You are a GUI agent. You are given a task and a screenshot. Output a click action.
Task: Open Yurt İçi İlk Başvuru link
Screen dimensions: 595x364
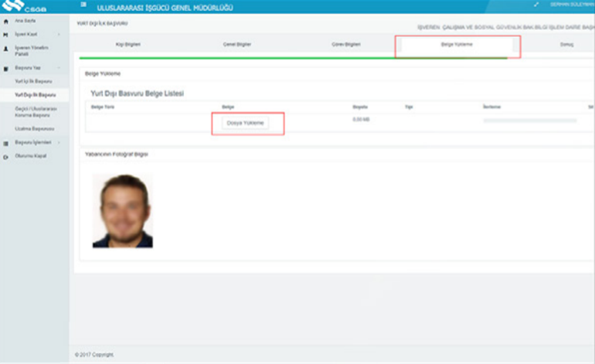[32, 80]
